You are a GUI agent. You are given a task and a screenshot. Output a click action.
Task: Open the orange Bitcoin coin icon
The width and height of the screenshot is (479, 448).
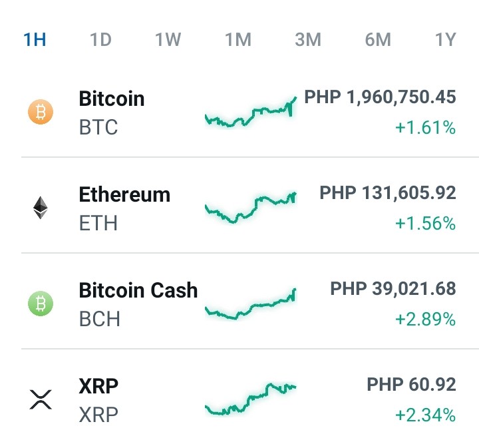[x=41, y=112]
